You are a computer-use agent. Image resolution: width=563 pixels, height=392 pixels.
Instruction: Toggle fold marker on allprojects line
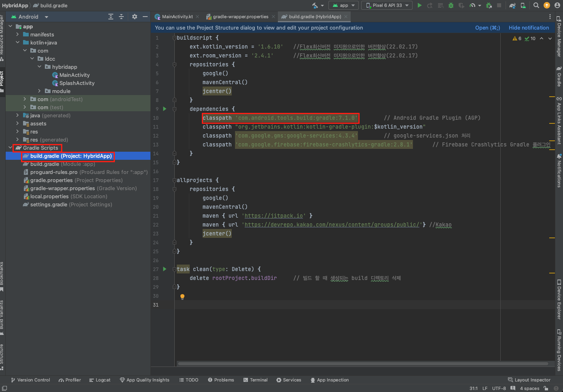pos(175,180)
